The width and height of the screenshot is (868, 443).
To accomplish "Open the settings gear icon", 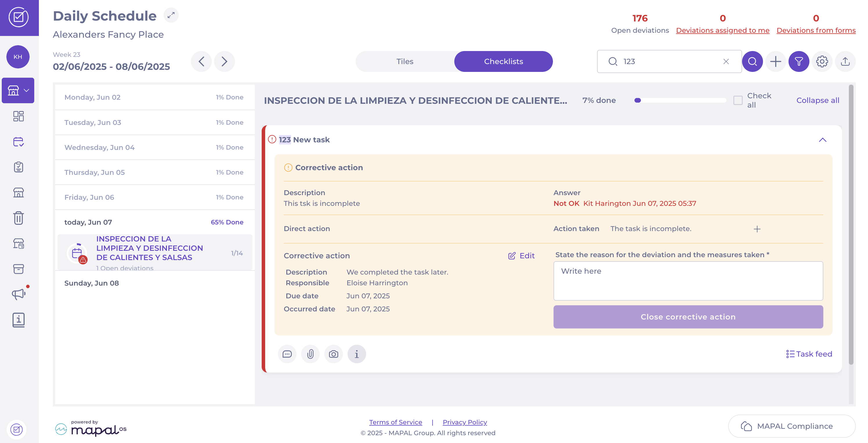I will click(822, 61).
